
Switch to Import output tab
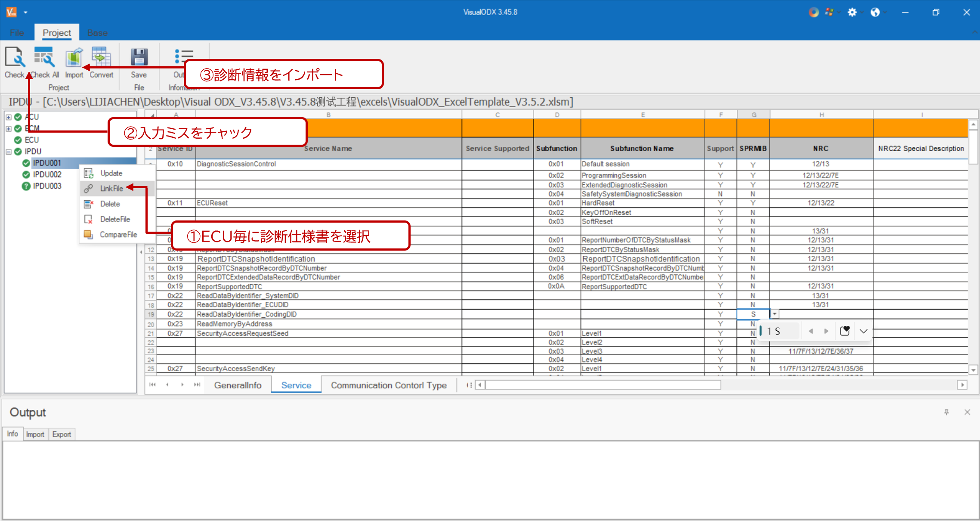[x=35, y=434]
